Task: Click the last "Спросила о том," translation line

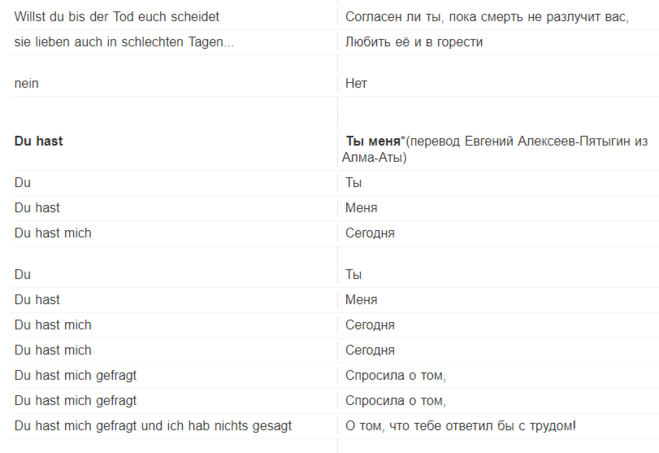Action: (x=395, y=401)
